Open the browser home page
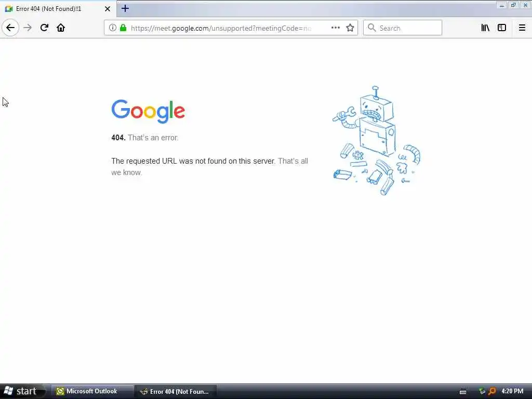Image resolution: width=532 pixels, height=399 pixels. [61, 28]
